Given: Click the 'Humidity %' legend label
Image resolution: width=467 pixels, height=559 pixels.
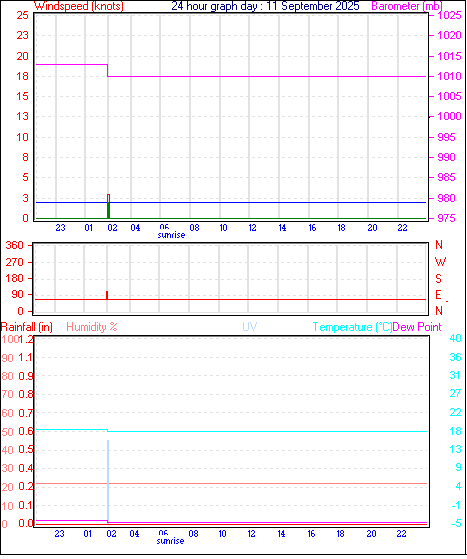Looking at the screenshot, I should click(92, 327).
